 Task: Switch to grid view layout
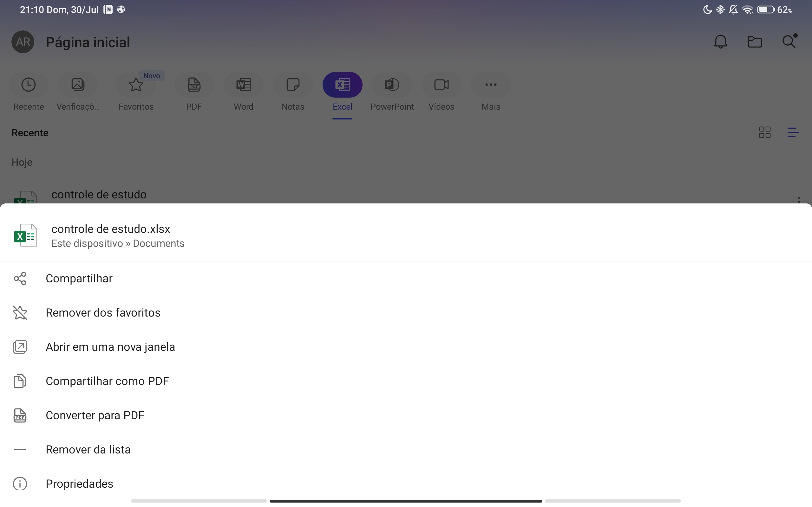(x=765, y=132)
